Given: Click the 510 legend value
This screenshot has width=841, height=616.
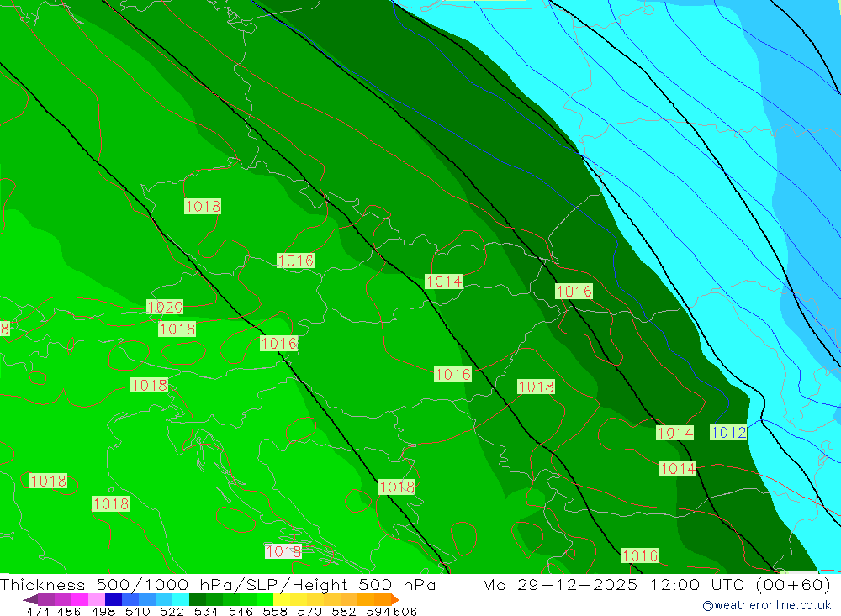Looking at the screenshot, I should (137, 611).
